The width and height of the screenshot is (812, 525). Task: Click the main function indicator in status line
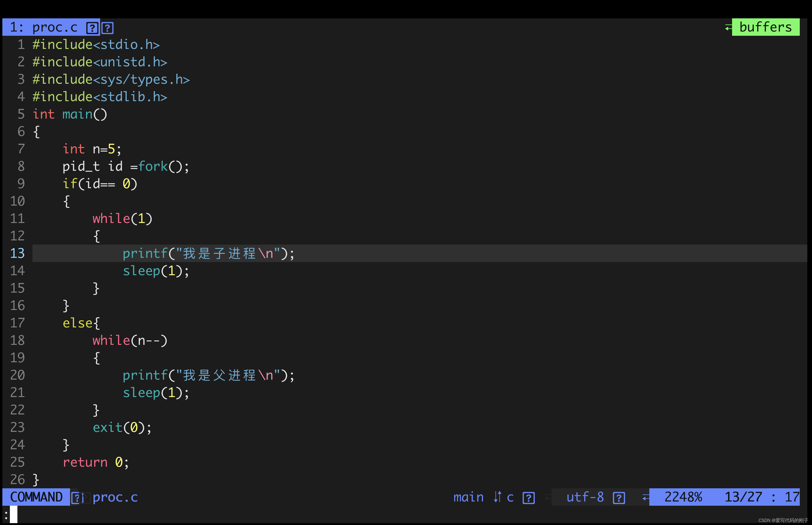click(468, 497)
